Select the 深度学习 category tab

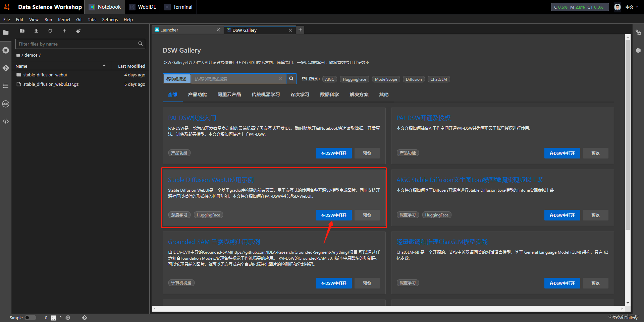300,94
